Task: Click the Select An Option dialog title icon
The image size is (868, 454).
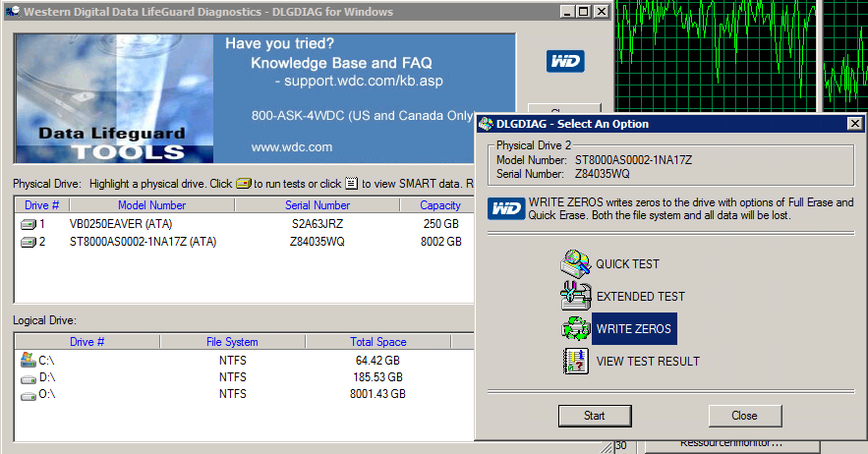Action: 486,124
